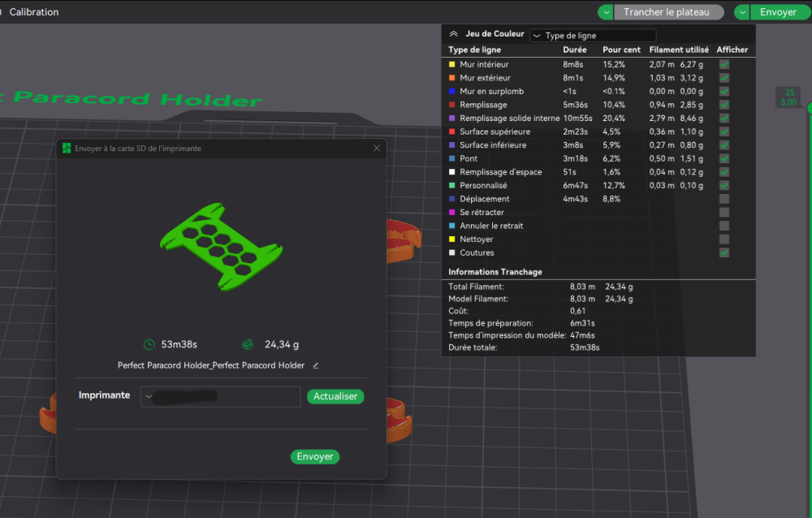Click the 'Jeu de Couleur' label

coord(495,33)
